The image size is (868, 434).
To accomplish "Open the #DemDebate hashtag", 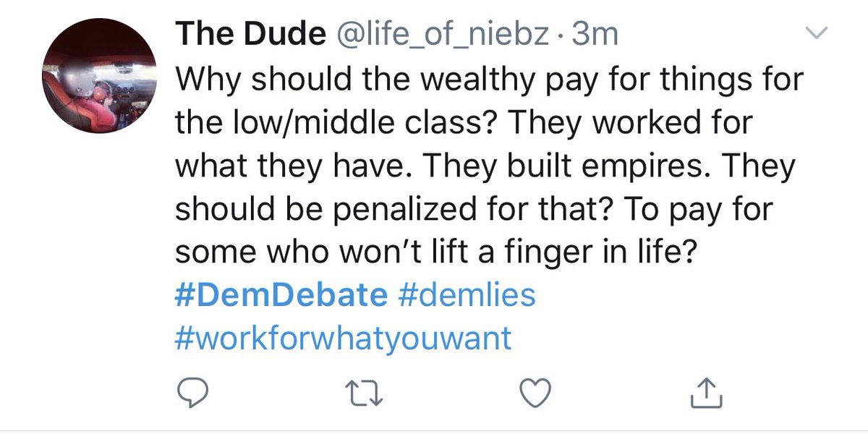I will pos(281,296).
